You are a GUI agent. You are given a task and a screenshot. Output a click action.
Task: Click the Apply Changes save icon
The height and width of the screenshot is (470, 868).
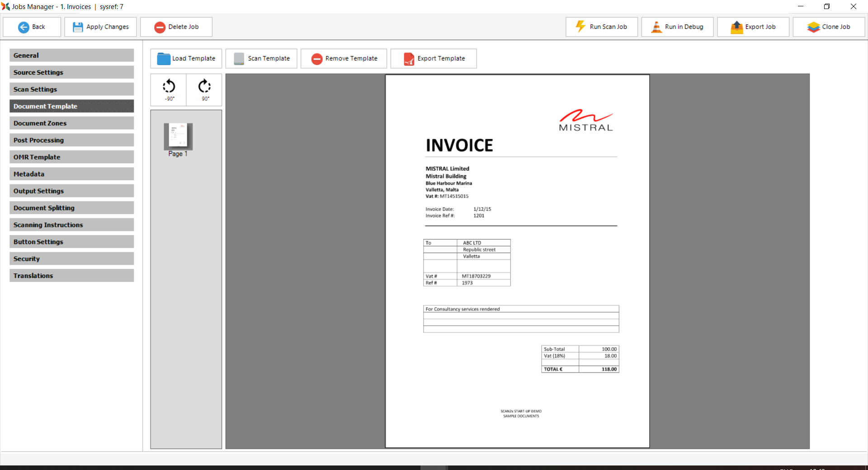pos(78,27)
